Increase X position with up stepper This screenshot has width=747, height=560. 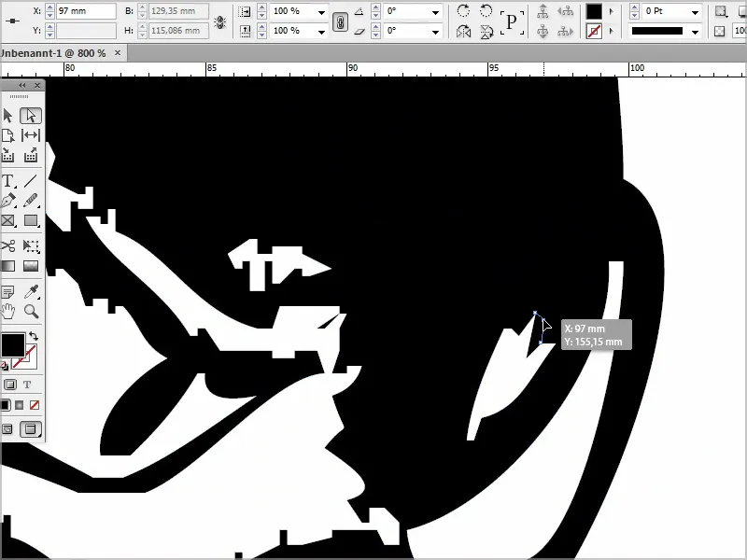point(49,7)
